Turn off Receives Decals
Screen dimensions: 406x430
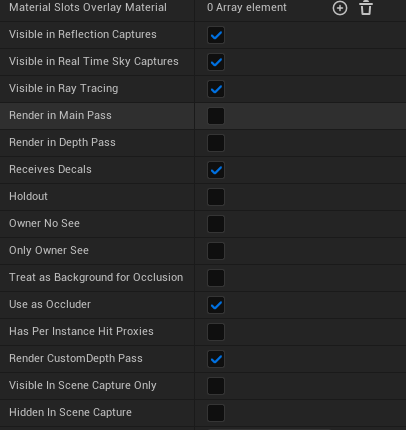coord(216,170)
